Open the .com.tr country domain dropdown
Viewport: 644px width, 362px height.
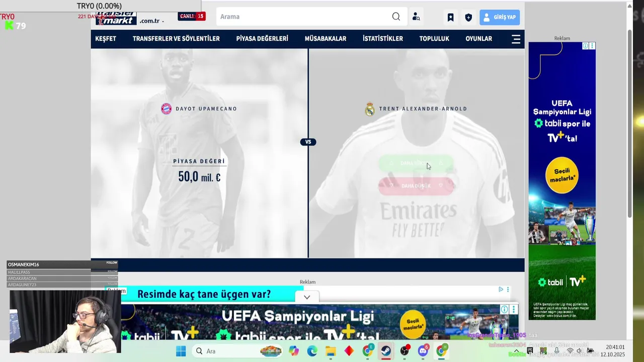click(152, 21)
